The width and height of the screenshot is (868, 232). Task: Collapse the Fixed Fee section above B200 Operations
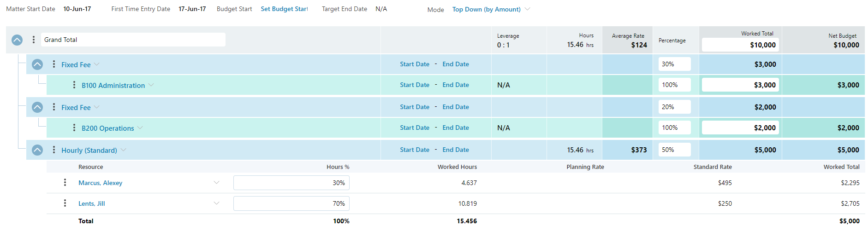(x=37, y=107)
